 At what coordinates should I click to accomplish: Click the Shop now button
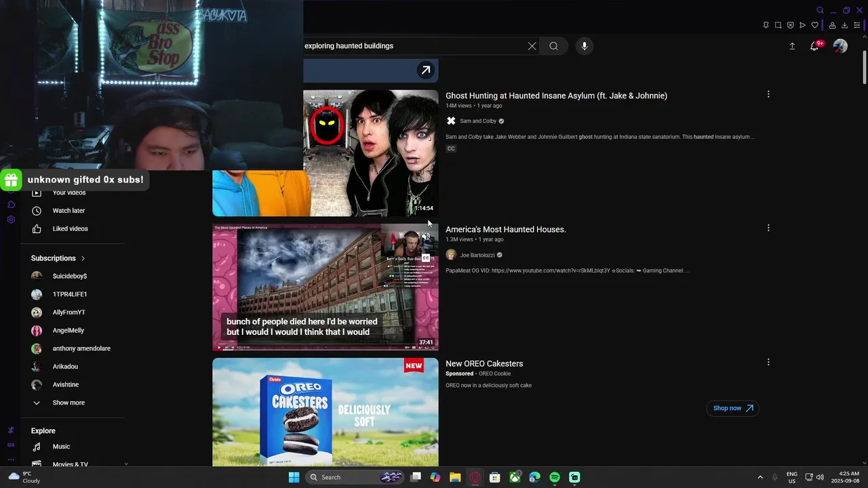click(x=732, y=408)
